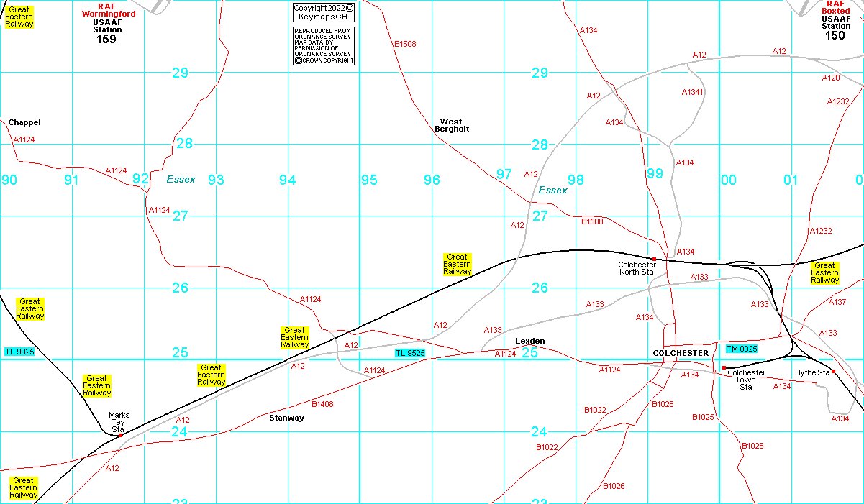Click the COLCHESTER town label
The height and width of the screenshot is (504, 864).
click(x=680, y=353)
